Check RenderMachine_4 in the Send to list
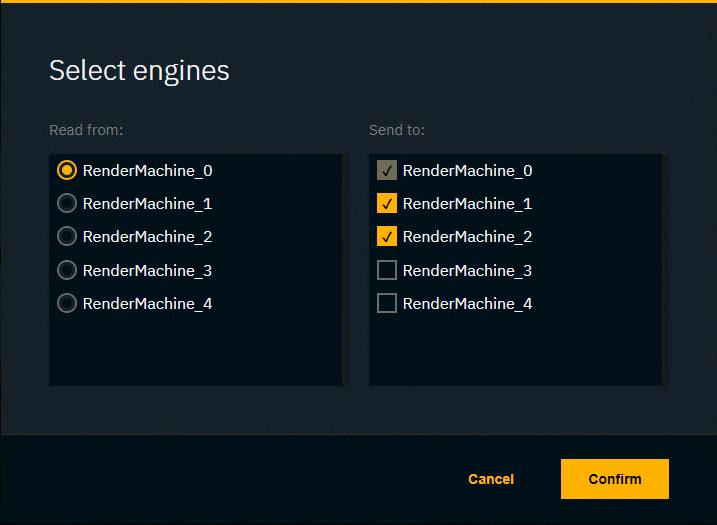This screenshot has width=717, height=525. tap(387, 303)
